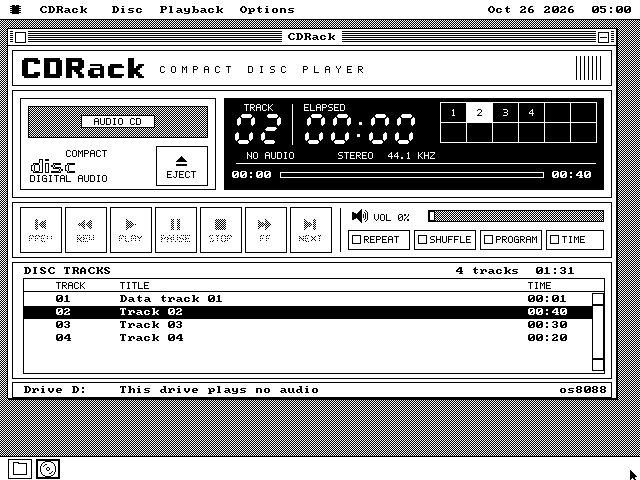The height and width of the screenshot is (480, 640).
Task: Select the 'Track 02' list row
Action: pyautogui.click(x=308, y=312)
